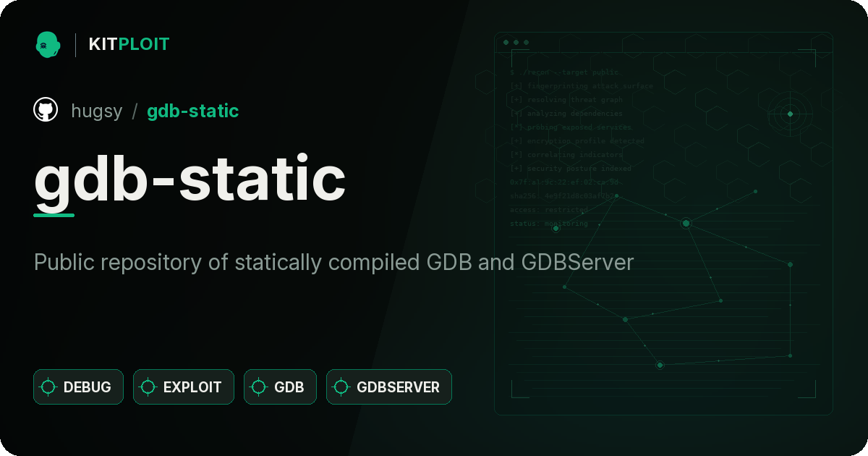This screenshot has height=456, width=868.
Task: Click the crosshair icon in EXPLOIT tag
Action: [x=148, y=387]
